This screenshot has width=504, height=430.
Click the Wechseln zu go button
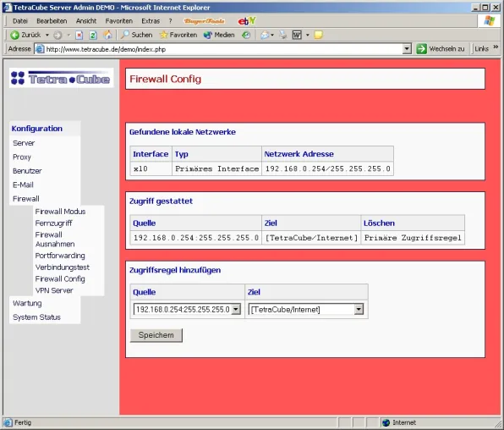(x=441, y=49)
